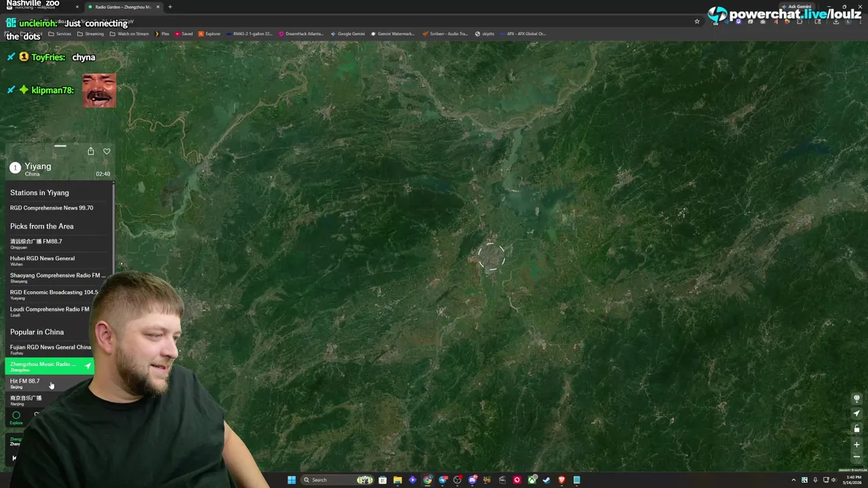Open the Windows Start menu
Image resolution: width=868 pixels, height=488 pixels.
[292, 480]
